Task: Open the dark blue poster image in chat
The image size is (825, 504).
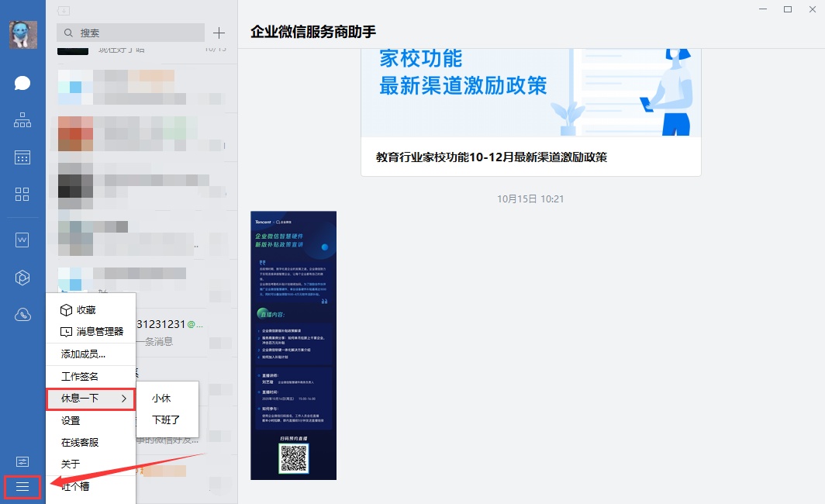Action: (293, 345)
